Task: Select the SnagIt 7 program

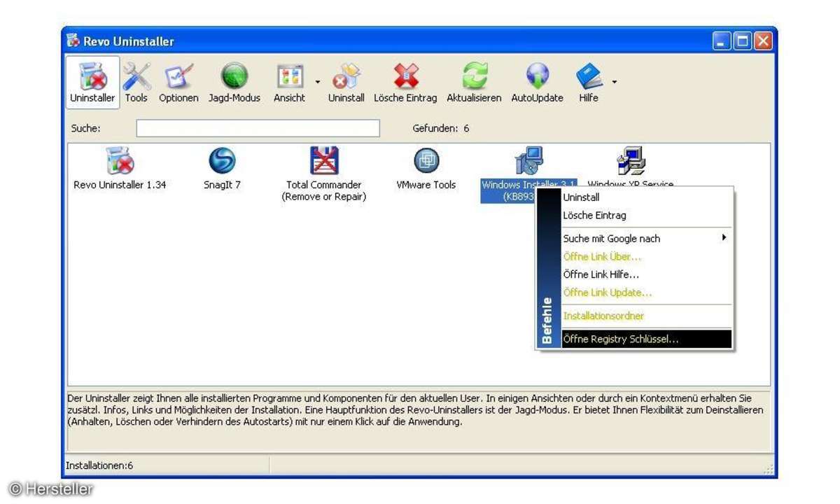Action: [x=222, y=169]
